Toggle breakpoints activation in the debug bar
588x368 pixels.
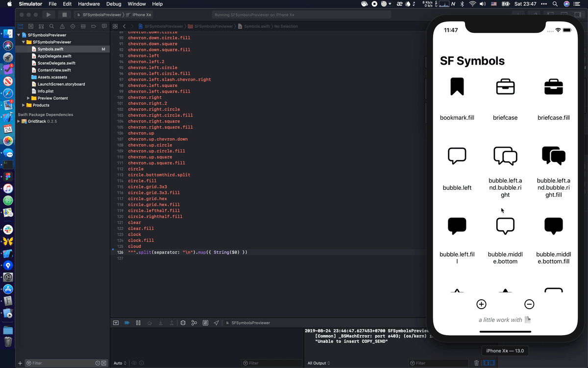[x=127, y=323]
